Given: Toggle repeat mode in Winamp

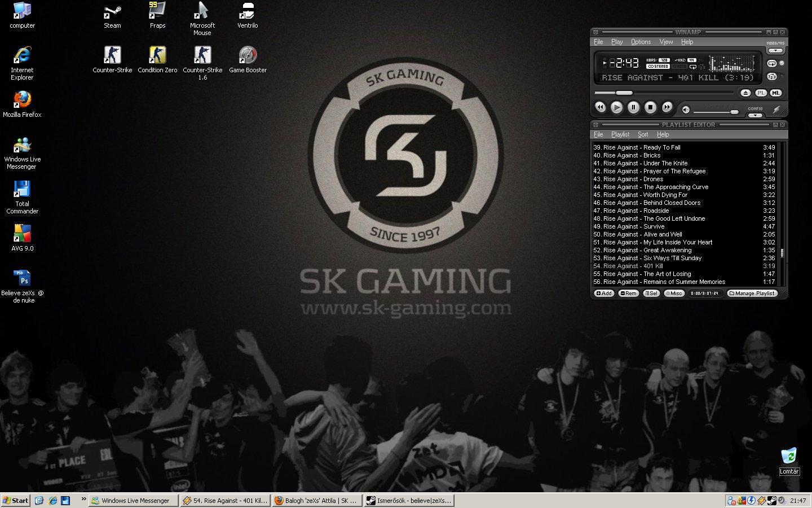Looking at the screenshot, I should point(772,63).
